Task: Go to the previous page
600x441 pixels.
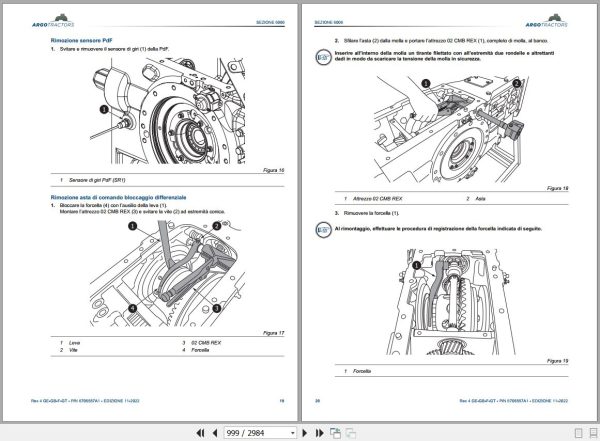Action: tap(215, 433)
